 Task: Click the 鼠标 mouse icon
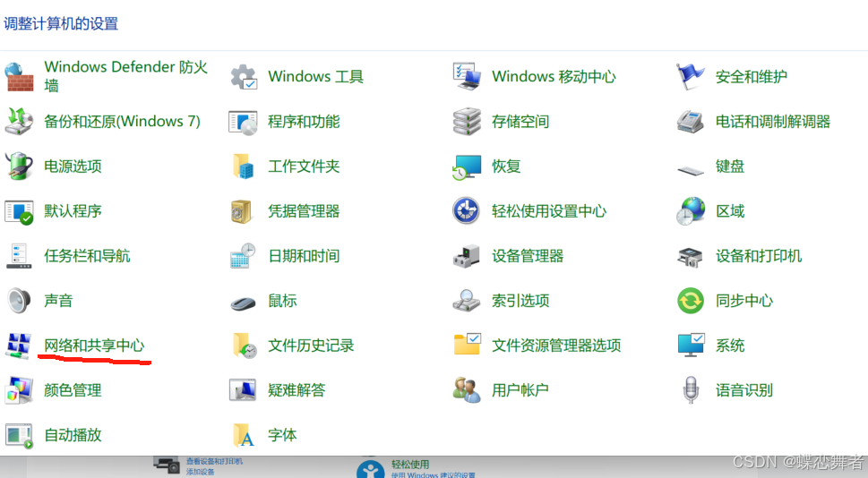(x=243, y=303)
